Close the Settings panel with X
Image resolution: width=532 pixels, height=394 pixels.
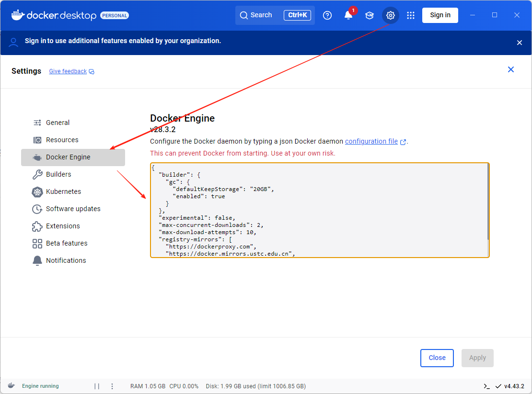510,69
